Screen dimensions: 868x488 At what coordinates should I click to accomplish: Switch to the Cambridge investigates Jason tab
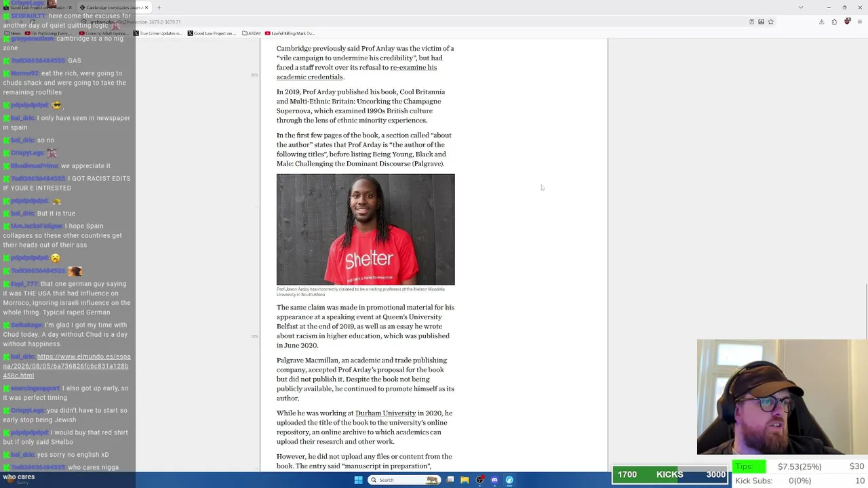coord(113,7)
